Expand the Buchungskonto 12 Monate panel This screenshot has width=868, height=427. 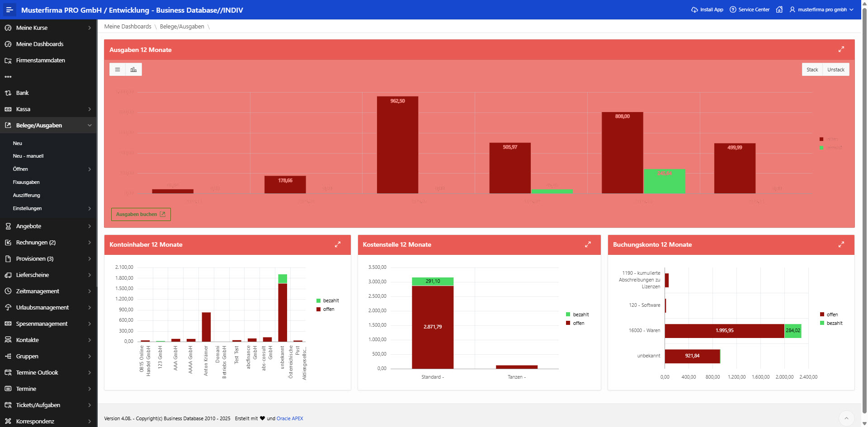[841, 244]
